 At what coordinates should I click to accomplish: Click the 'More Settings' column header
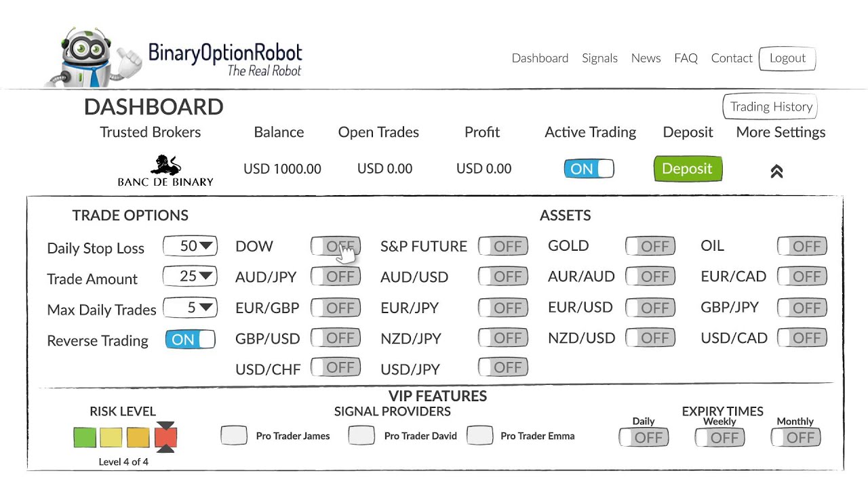coord(781,132)
